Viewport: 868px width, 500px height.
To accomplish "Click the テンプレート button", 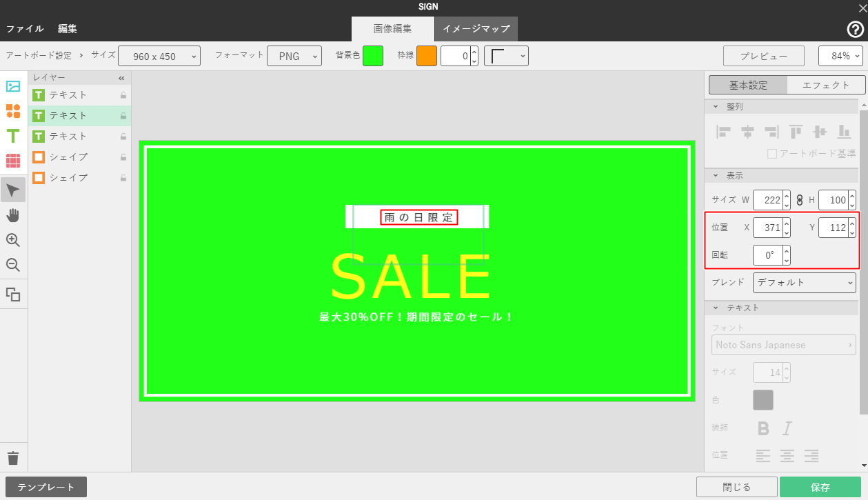I will pyautogui.click(x=46, y=487).
